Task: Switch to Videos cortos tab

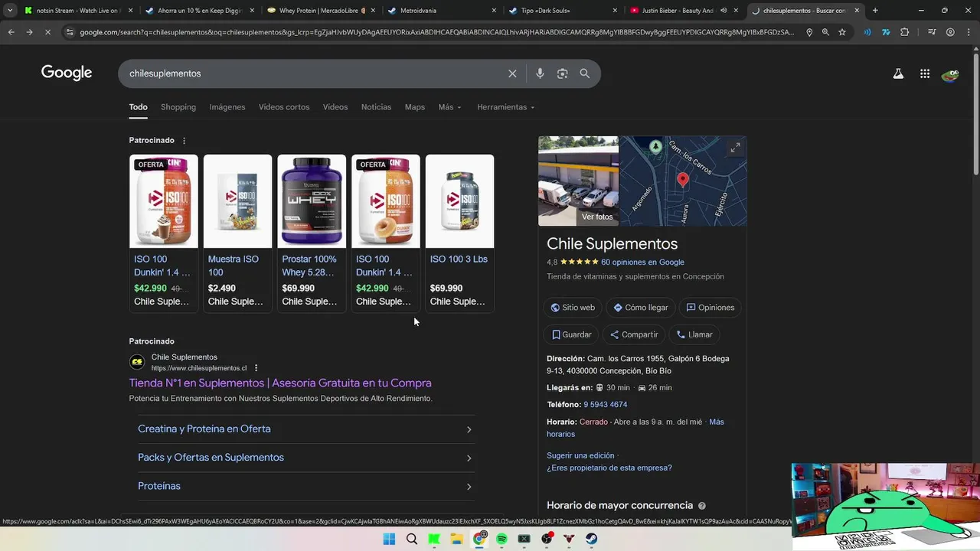Action: [x=284, y=107]
